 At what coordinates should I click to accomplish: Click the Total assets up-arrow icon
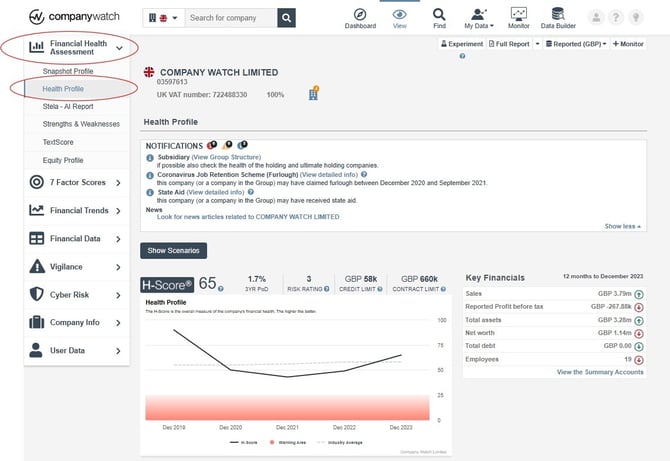(x=639, y=321)
